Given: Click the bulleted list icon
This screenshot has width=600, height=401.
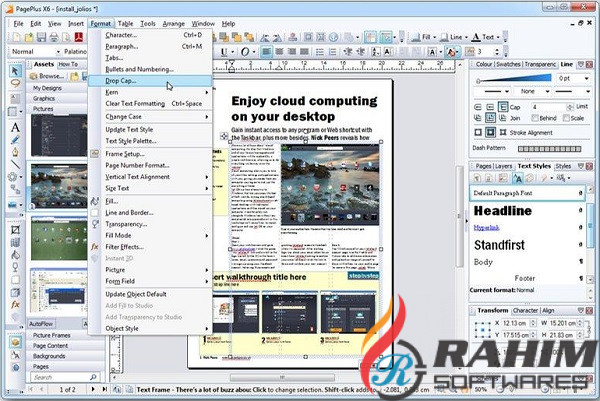Looking at the screenshot, I should pos(320,52).
